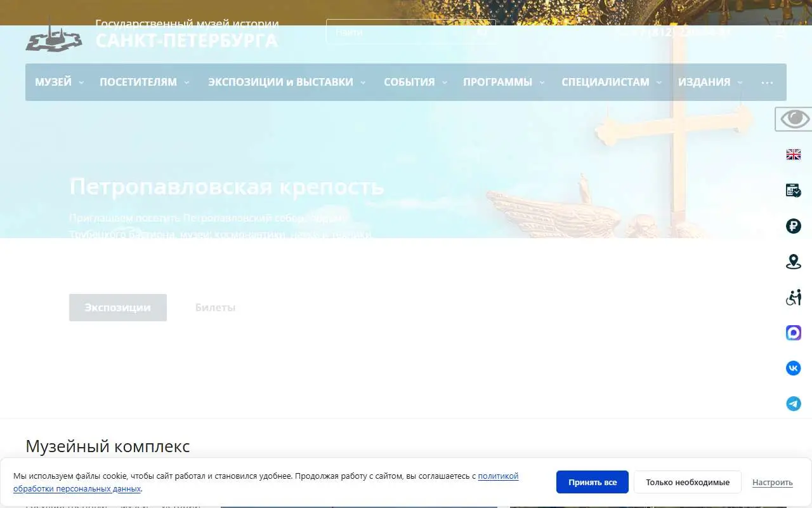812x508 pixels.
Task: Click the Петропавловская крепость banner heading
Action: [226, 187]
